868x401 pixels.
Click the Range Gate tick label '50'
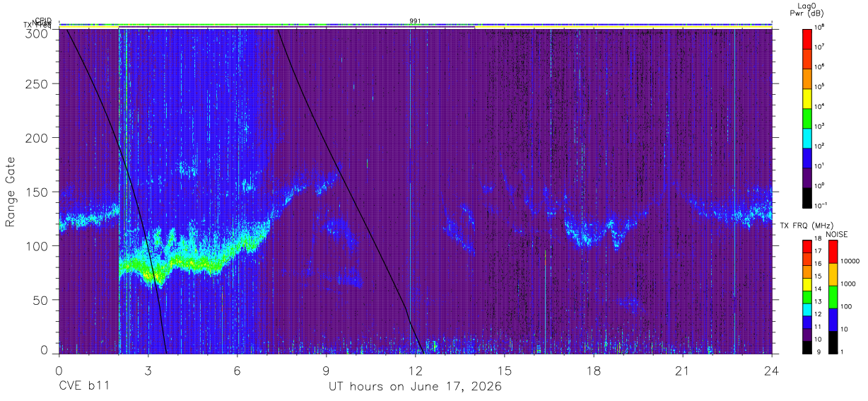(x=40, y=300)
